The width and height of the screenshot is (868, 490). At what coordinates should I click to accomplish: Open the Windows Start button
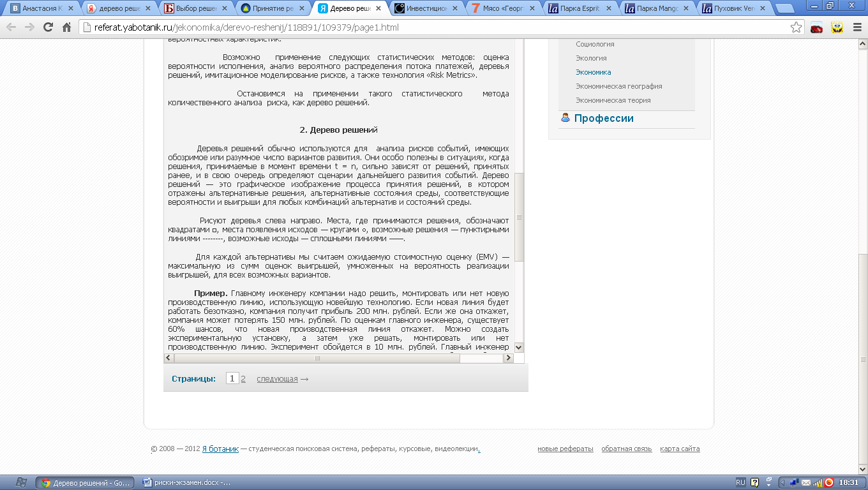point(20,482)
